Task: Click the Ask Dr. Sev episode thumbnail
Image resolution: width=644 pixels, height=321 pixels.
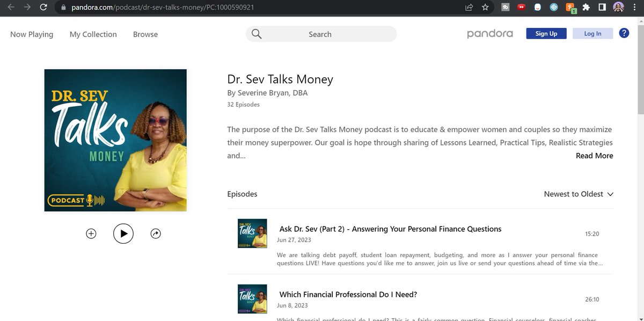Action: 252,233
